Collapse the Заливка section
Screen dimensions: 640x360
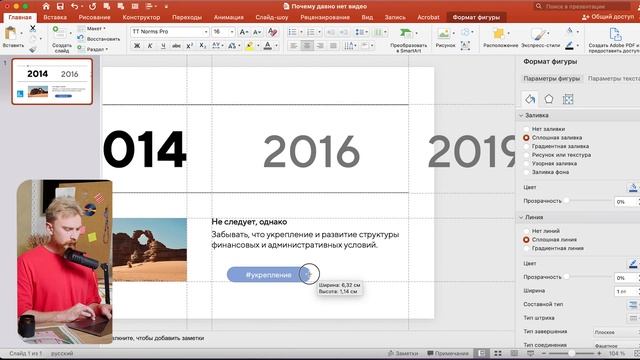(x=521, y=116)
